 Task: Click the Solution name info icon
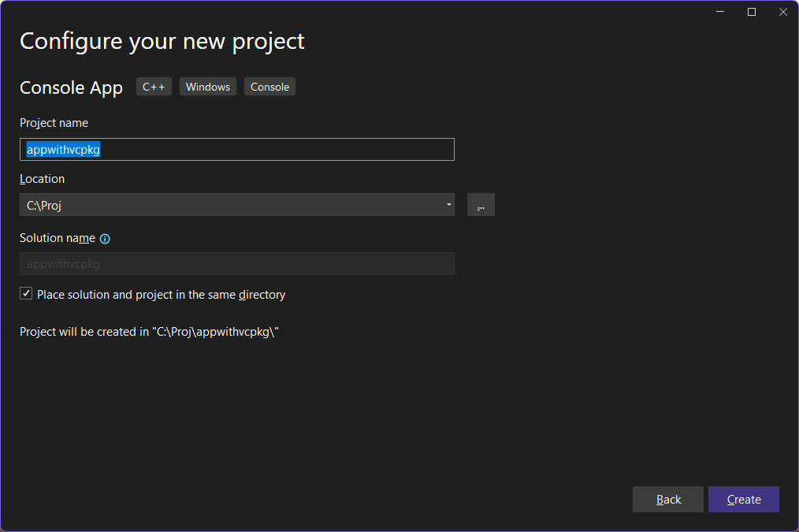tap(105, 239)
